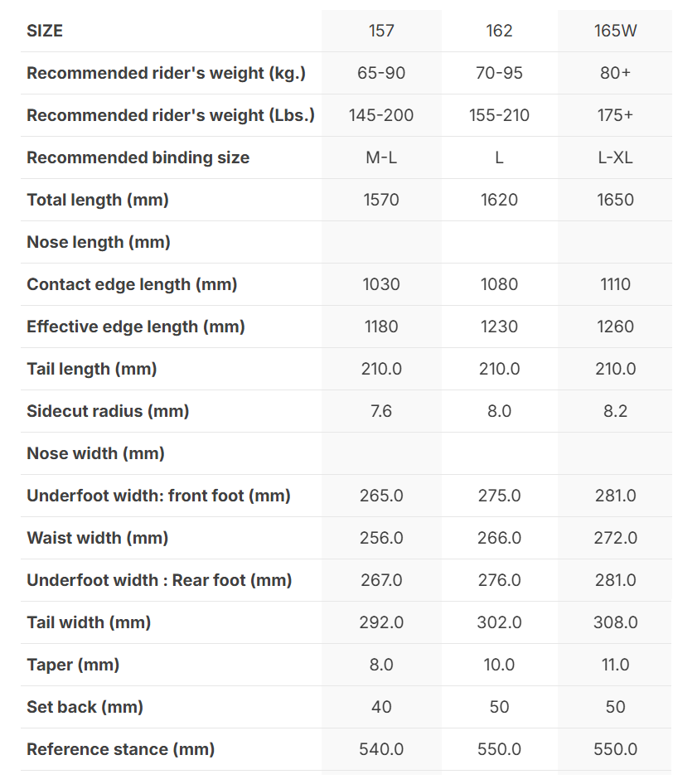The width and height of the screenshot is (673, 784).
Task: Click the 155-210 Lbs. weight value
Action: pos(499,115)
